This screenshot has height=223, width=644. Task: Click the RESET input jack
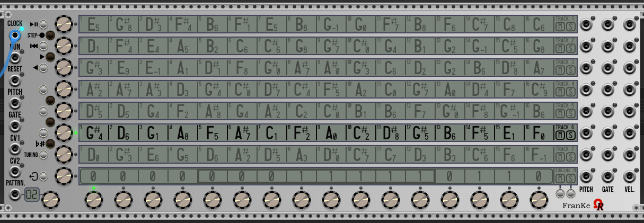pyautogui.click(x=15, y=81)
